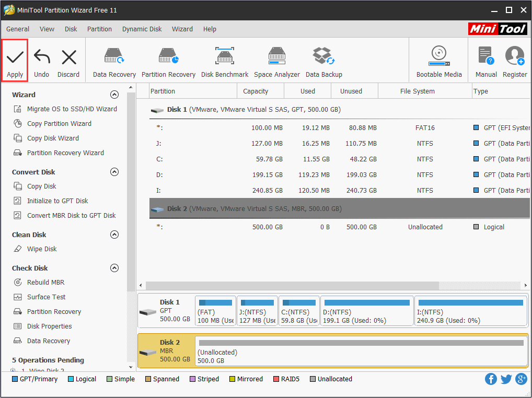Select the 500.00 GB Unallocated row
The height and width of the screenshot is (398, 532).
[x=339, y=227]
